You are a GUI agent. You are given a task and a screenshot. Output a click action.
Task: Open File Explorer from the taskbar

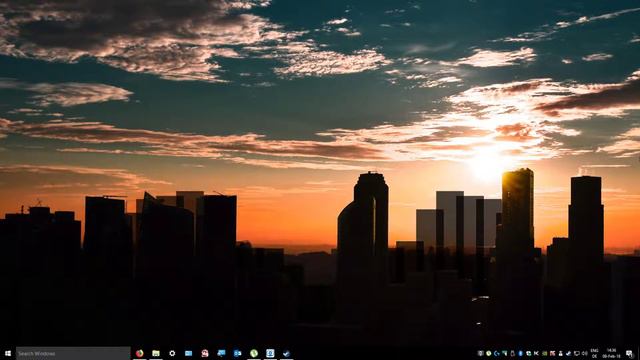[x=156, y=353]
